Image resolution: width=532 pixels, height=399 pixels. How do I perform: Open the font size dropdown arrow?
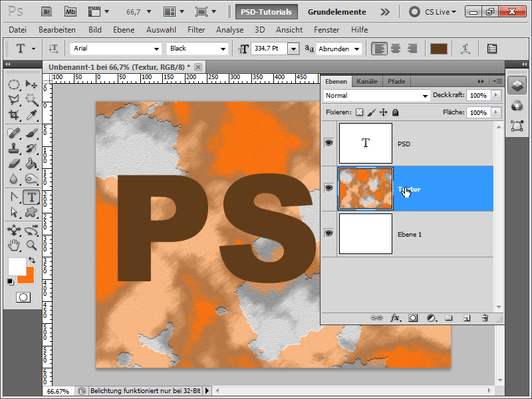click(293, 49)
